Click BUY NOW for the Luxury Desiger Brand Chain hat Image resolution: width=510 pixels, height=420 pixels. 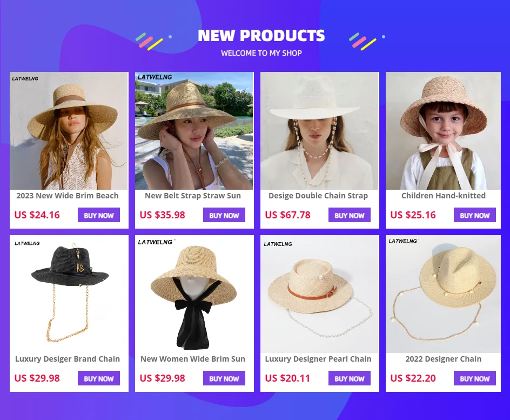click(x=98, y=378)
